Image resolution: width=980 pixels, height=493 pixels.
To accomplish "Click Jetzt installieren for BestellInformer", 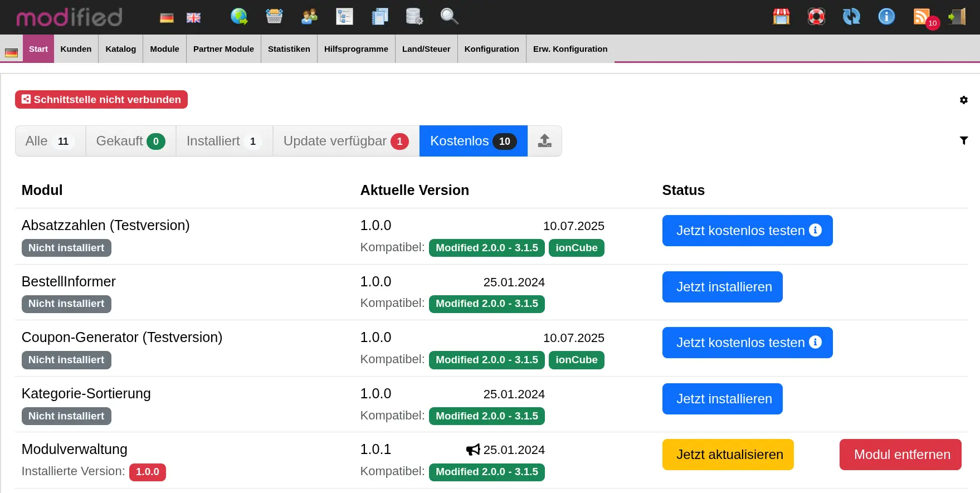I will (x=722, y=287).
